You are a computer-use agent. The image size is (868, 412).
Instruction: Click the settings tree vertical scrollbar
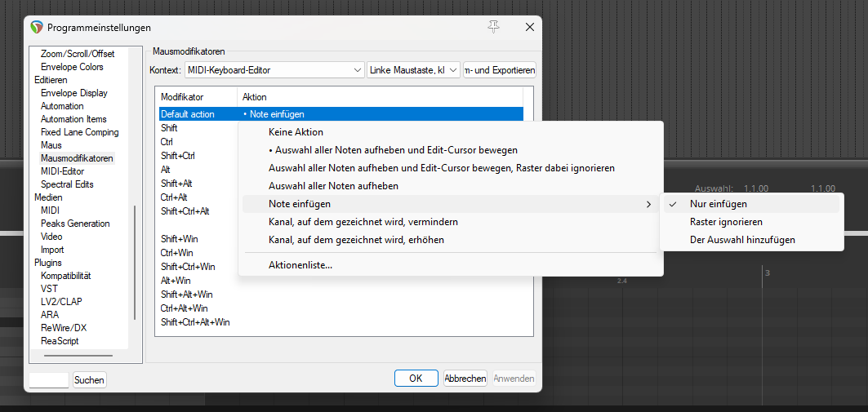click(x=135, y=261)
